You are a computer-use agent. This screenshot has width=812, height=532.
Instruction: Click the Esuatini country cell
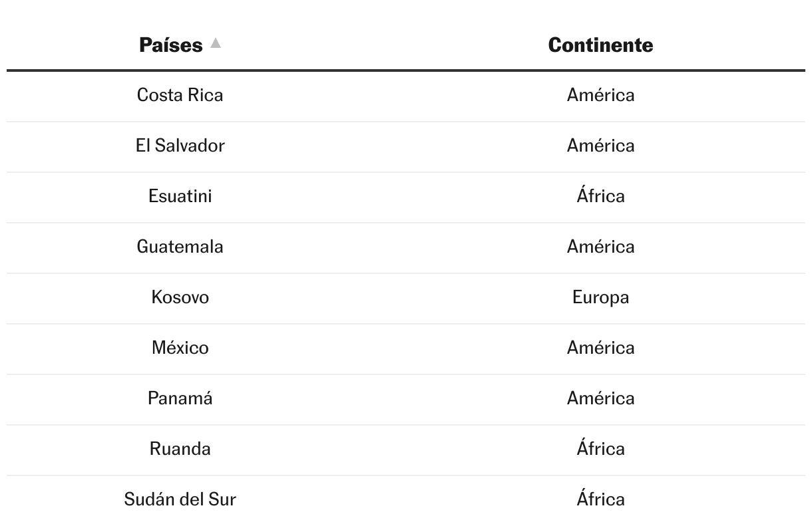click(180, 196)
